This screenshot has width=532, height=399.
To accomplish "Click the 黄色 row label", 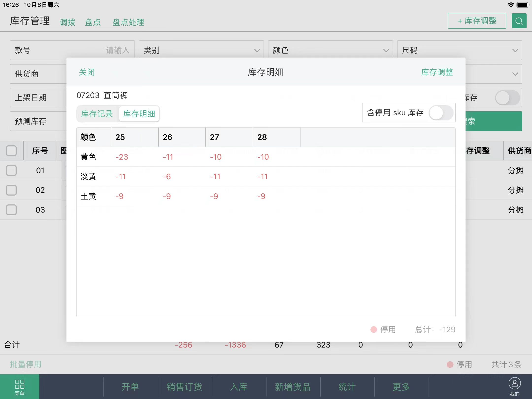I will click(88, 157).
